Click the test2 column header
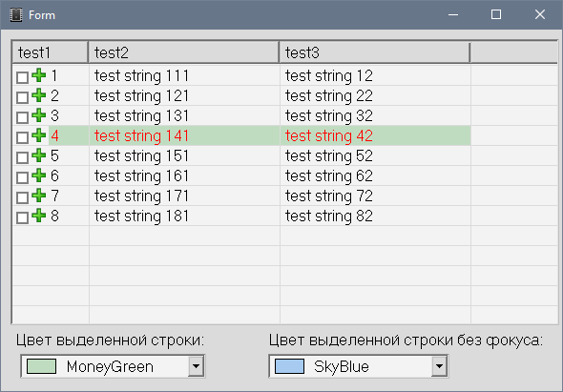Screen dimensions: 563x392 click(x=184, y=52)
